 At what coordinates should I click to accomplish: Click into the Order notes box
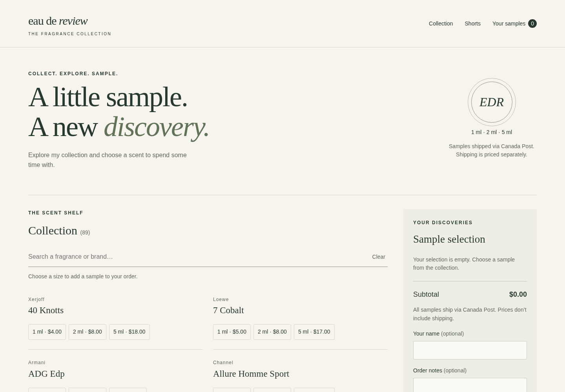470,385
